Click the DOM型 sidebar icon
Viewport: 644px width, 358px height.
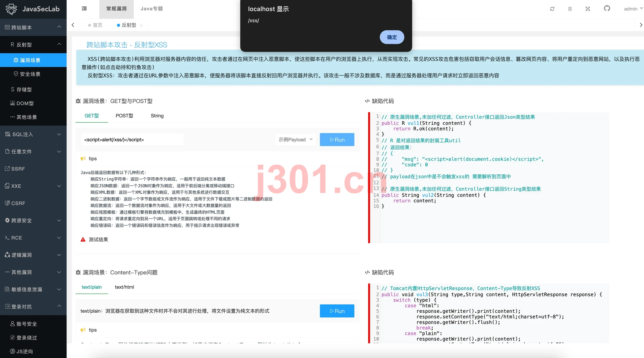(12, 103)
